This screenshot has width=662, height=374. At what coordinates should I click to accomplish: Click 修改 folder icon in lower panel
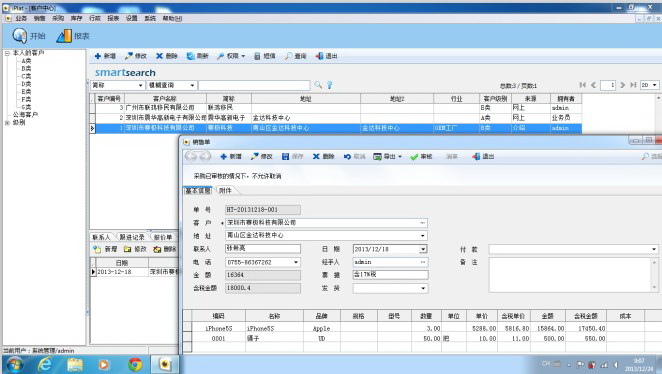pos(127,249)
